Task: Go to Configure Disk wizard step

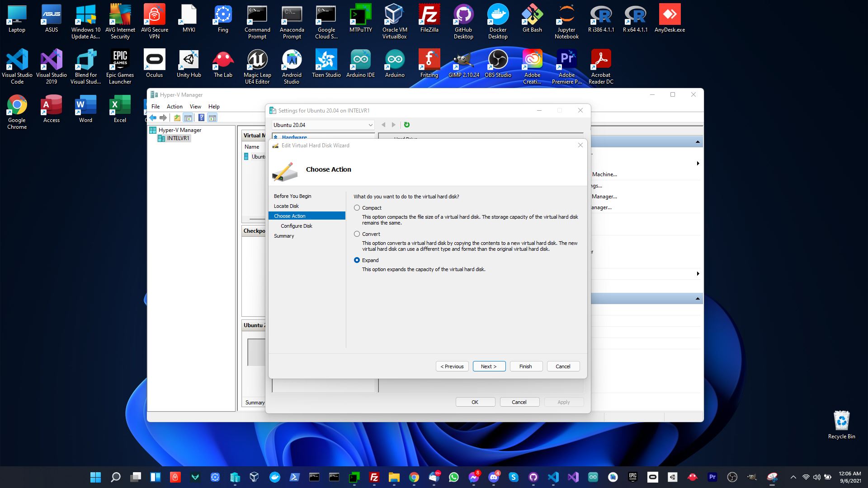Action: [x=297, y=226]
